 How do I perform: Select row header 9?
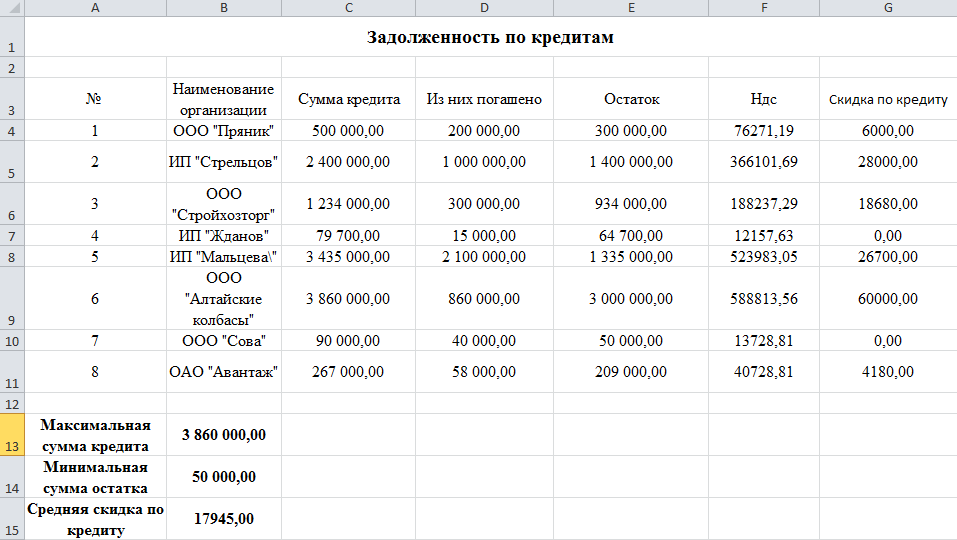pos(12,298)
